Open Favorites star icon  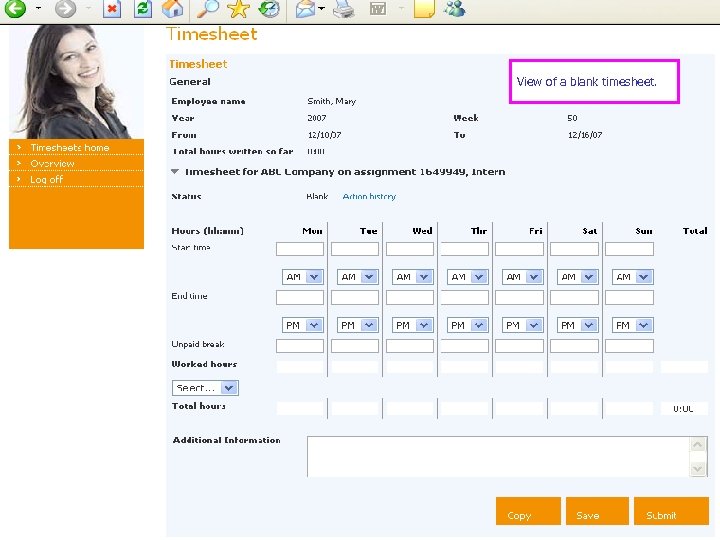(238, 9)
